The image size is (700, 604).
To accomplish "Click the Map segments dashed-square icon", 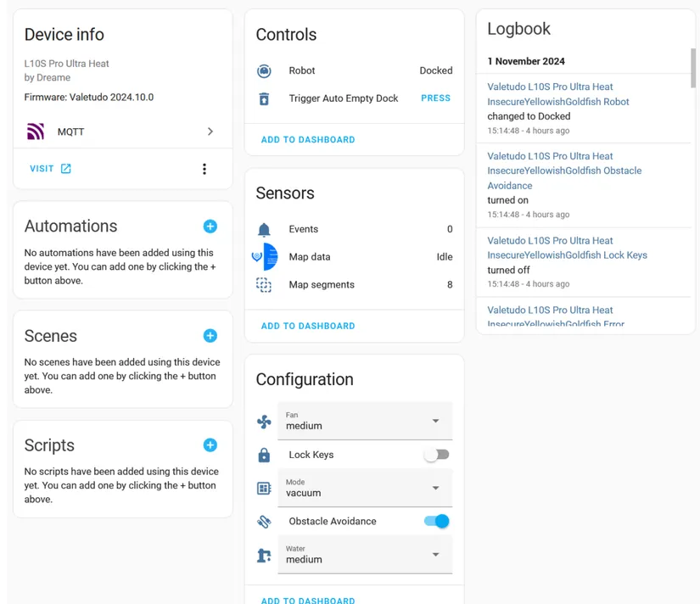I will click(x=264, y=285).
